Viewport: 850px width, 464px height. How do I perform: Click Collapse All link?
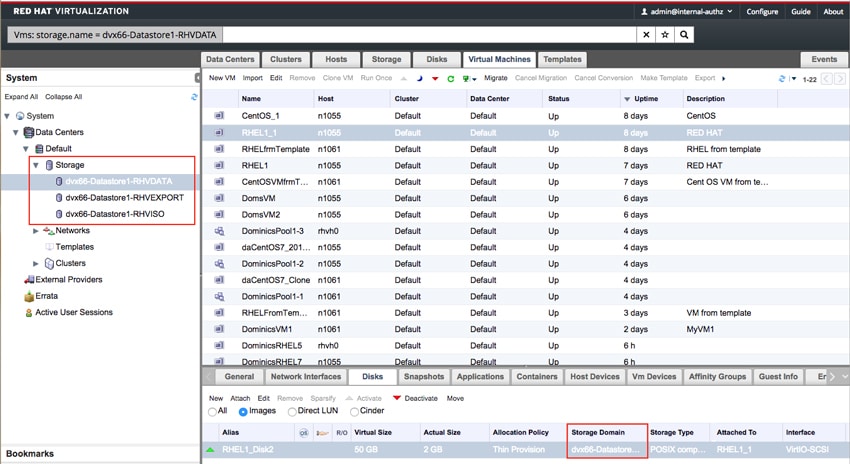coord(63,97)
